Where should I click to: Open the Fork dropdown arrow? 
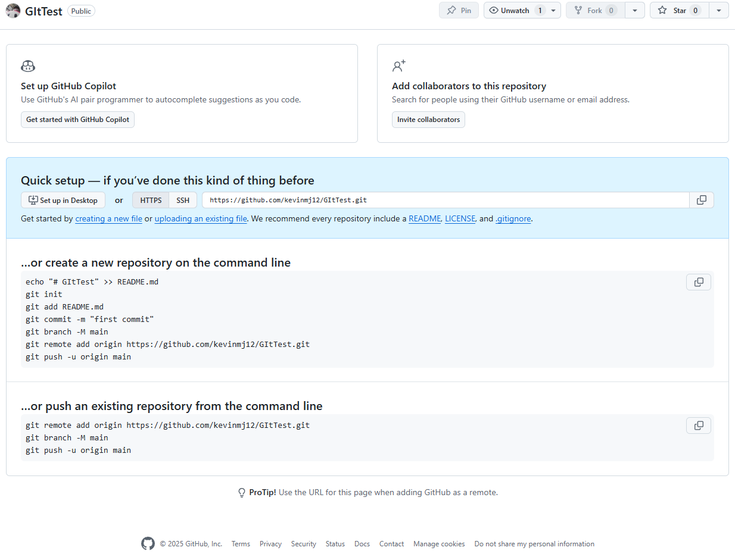coord(635,11)
